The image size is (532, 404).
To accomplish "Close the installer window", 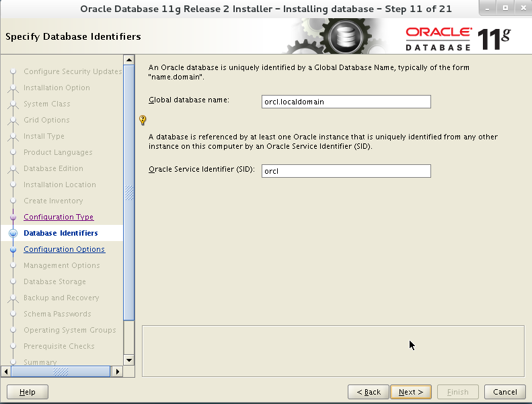I will point(523,8).
